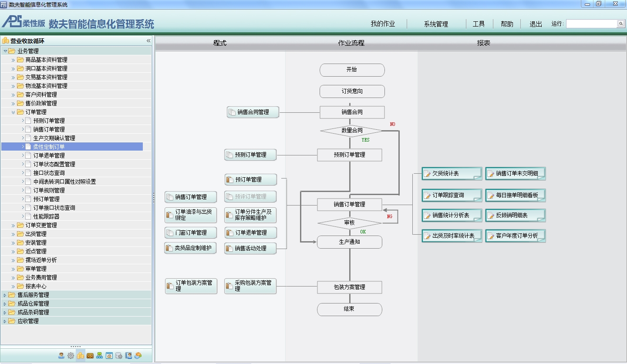Open the brown cabinet module icon
Screen dimensions: 627x364
point(90,355)
